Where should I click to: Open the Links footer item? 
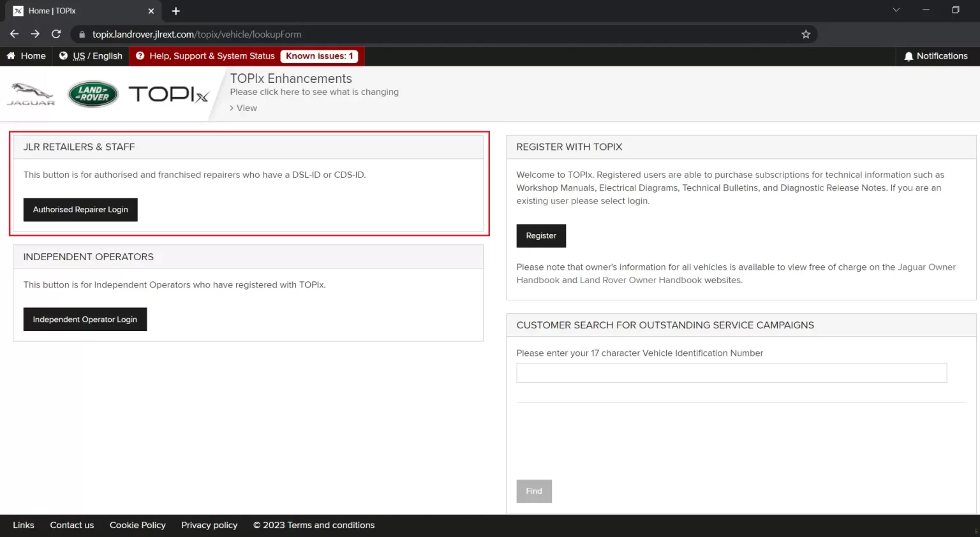point(24,526)
